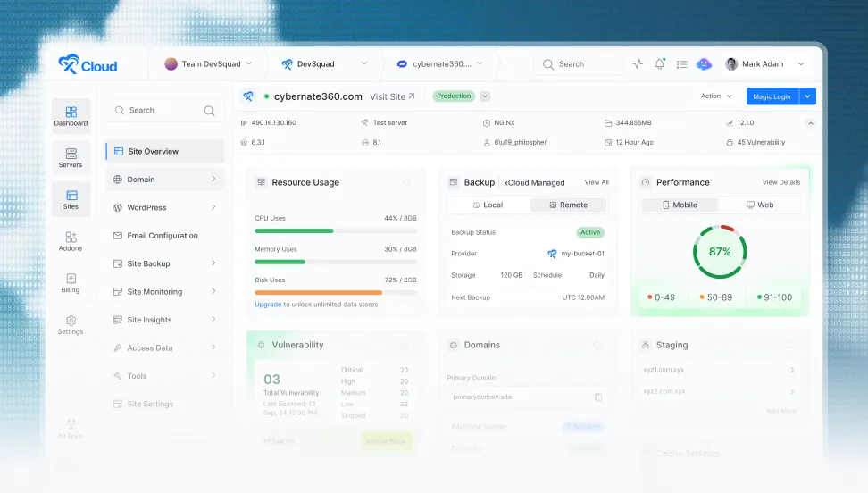Open the Magic Login split arrow
This screenshot has width=868, height=493.
point(807,96)
